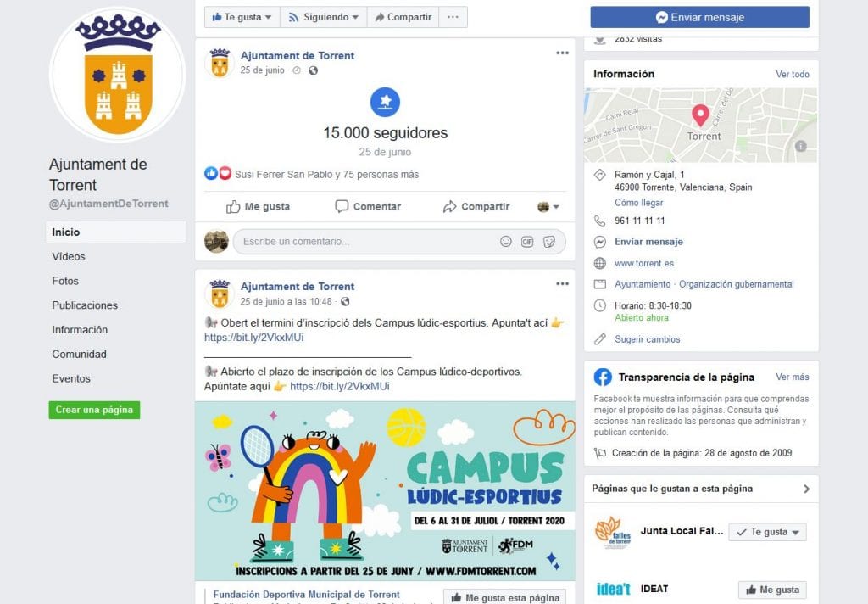This screenshot has height=604, width=868.
Task: Click the red map pin on Torrent
Action: [700, 115]
